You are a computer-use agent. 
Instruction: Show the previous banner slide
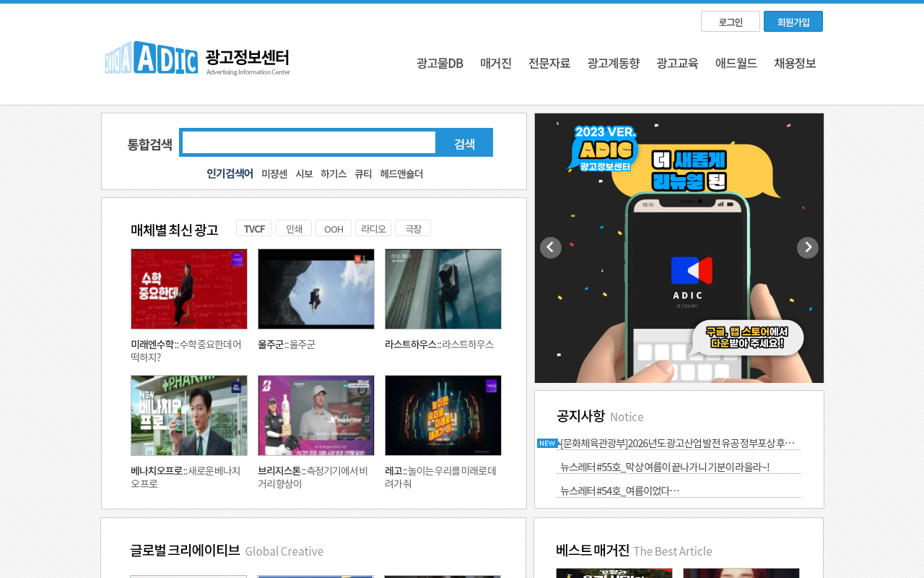551,248
